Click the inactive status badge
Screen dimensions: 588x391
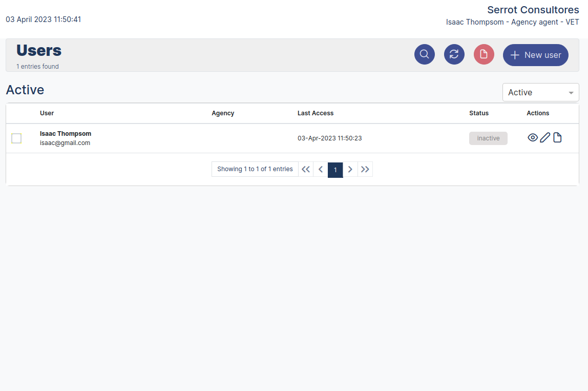(488, 138)
